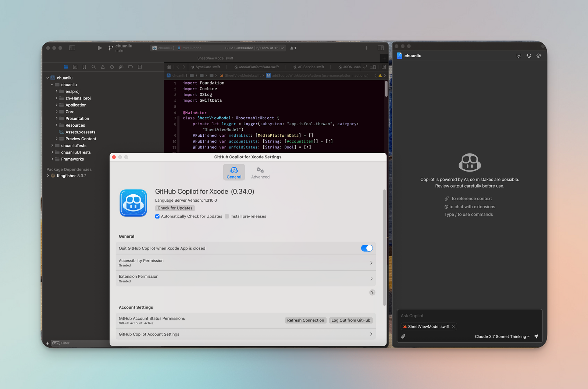Click the Run (play) button in Xcode toolbar
This screenshot has width=588, height=389.
point(100,48)
